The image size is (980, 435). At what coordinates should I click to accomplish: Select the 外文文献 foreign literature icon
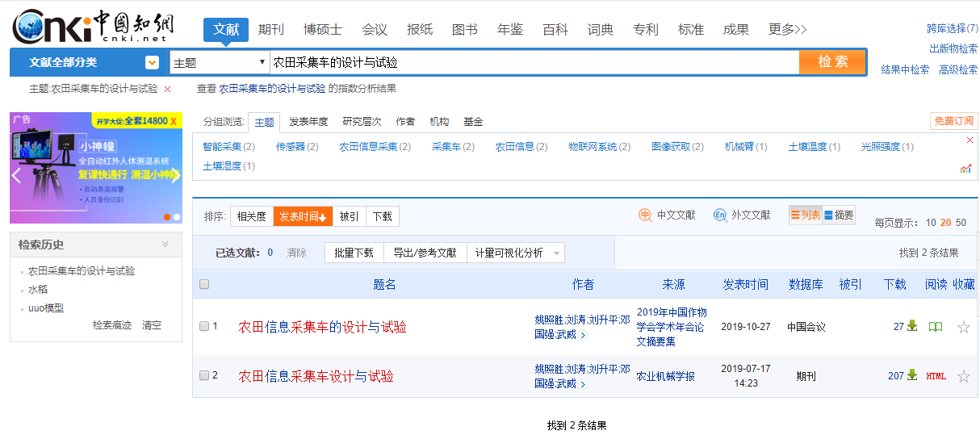(x=720, y=215)
